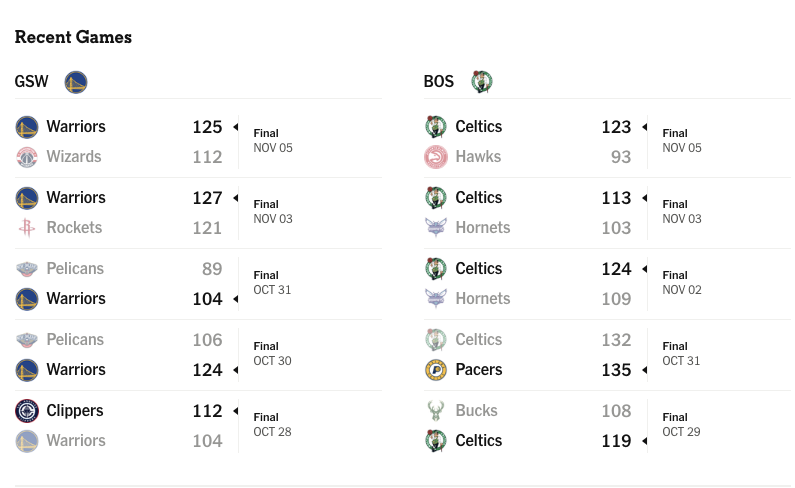795x488 pixels.
Task: Click the Bucks team logo
Action: [436, 410]
